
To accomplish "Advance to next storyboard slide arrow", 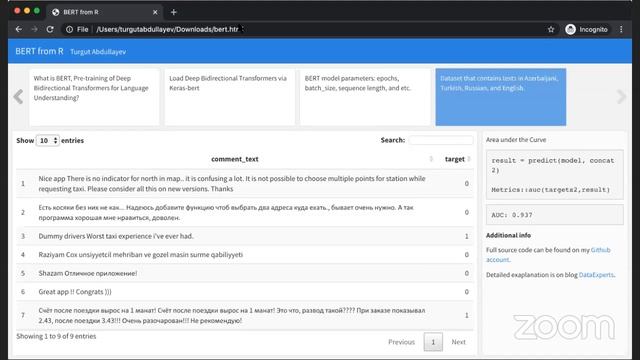I will pyautogui.click(x=621, y=97).
